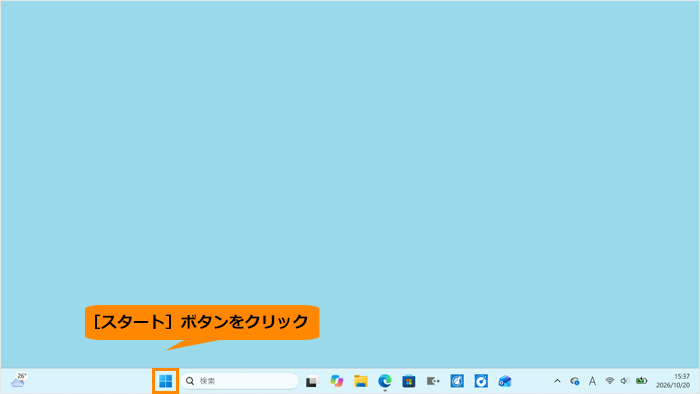Click the gray camera-shaped taskbar icon
This screenshot has width=700, height=394.
433,381
